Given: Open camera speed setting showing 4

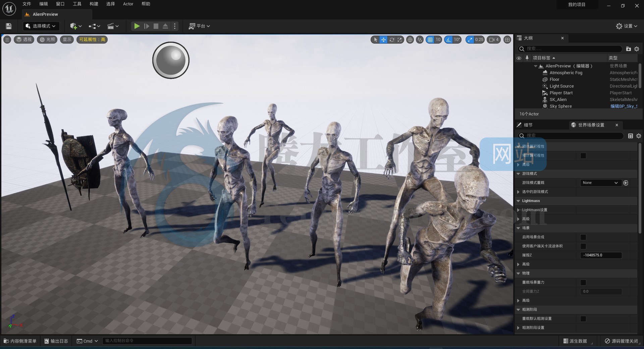Looking at the screenshot, I should coord(494,40).
